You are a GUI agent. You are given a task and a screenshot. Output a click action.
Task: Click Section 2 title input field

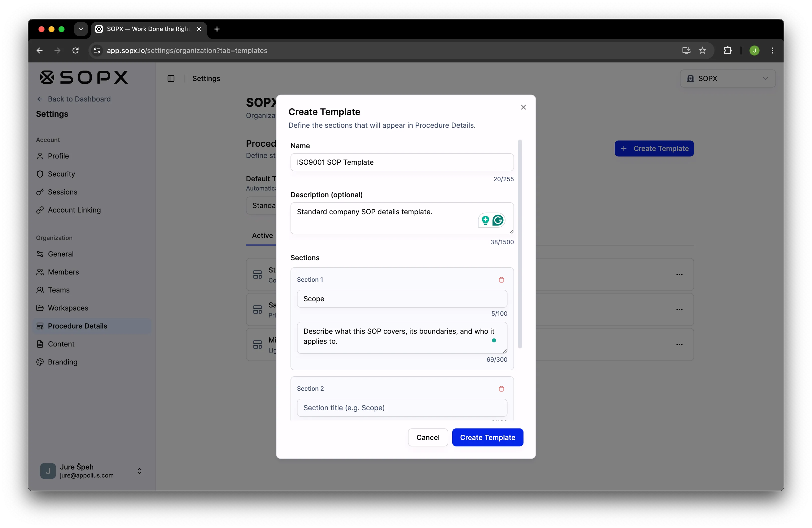tap(402, 407)
